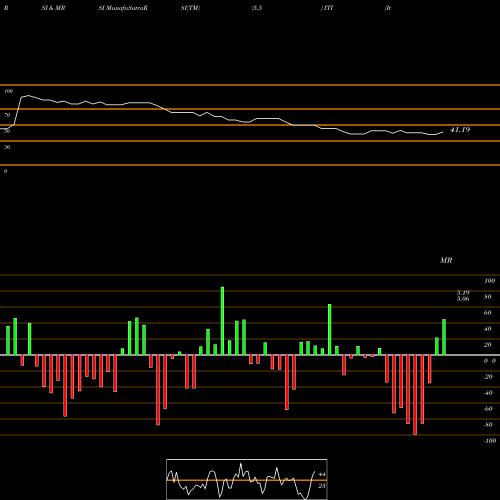Screen dimensions: 500x500
Task: Click the MR axis label 40
Action: [x=488, y=329]
